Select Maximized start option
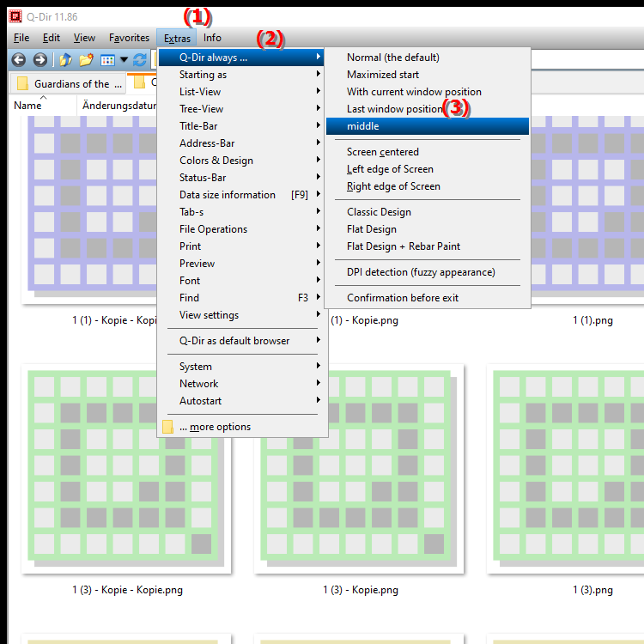Viewport: 644px width, 644px height. point(428,75)
